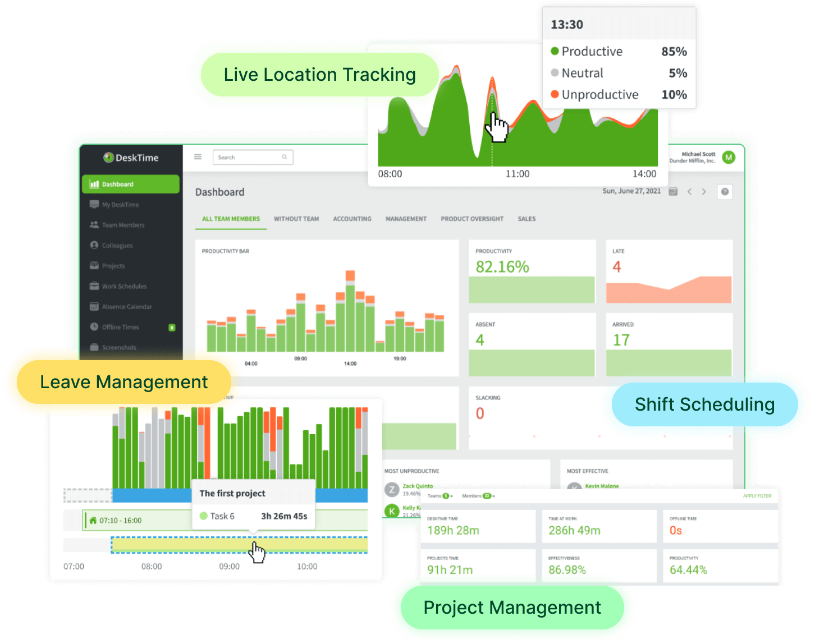Open Kevin Malone's profile link

(x=602, y=486)
